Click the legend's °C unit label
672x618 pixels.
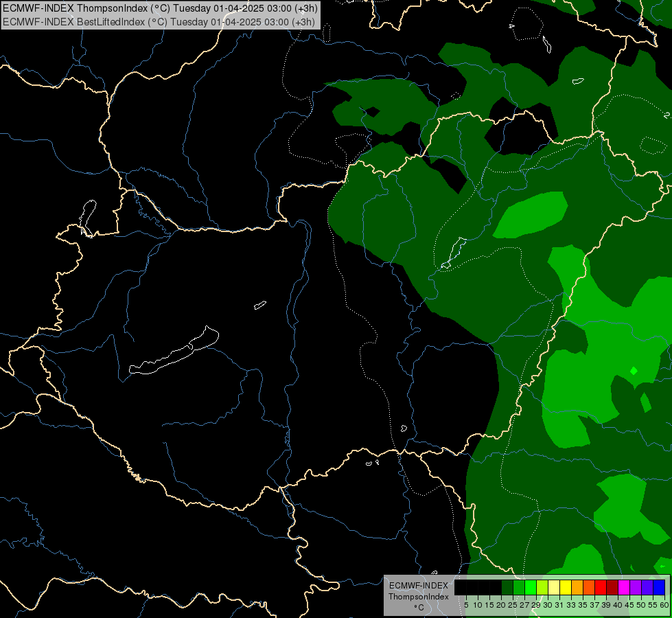click(x=419, y=608)
